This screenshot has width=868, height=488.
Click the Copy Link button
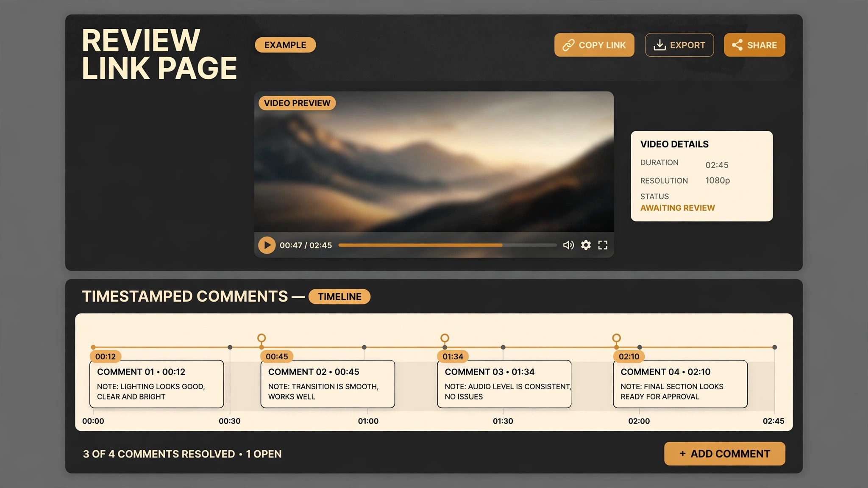594,45
